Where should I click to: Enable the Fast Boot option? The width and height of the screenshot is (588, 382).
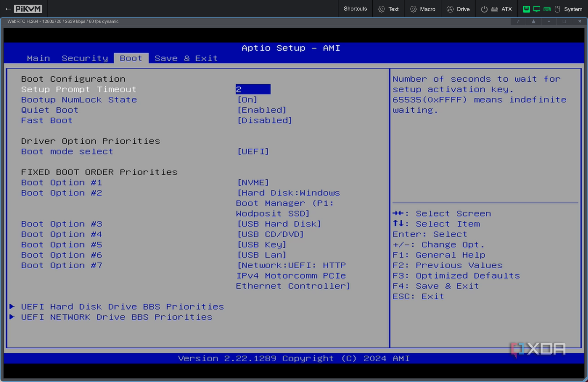pos(264,120)
